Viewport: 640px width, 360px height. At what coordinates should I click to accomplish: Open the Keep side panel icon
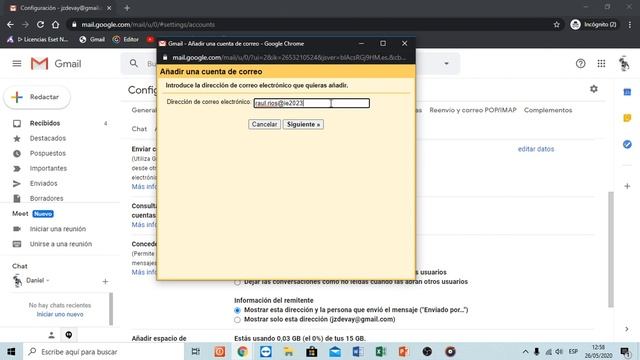627,118
